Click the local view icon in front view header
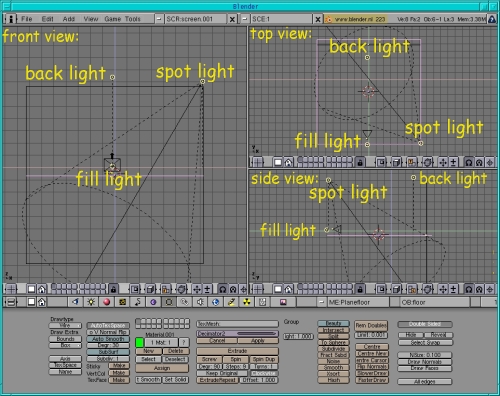The height and width of the screenshot is (396, 500). coord(135,289)
